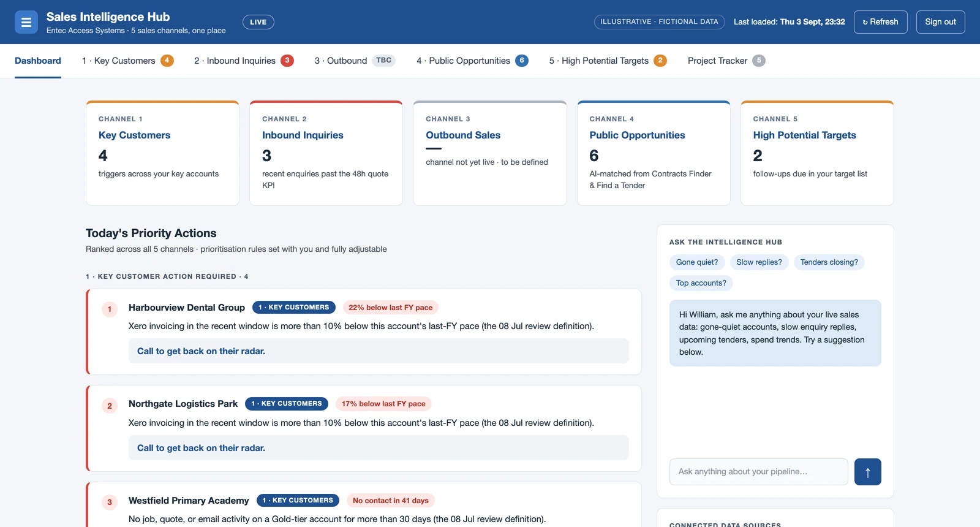Send the pipeline question with arrow button
This screenshot has height=527, width=980.
(x=867, y=472)
